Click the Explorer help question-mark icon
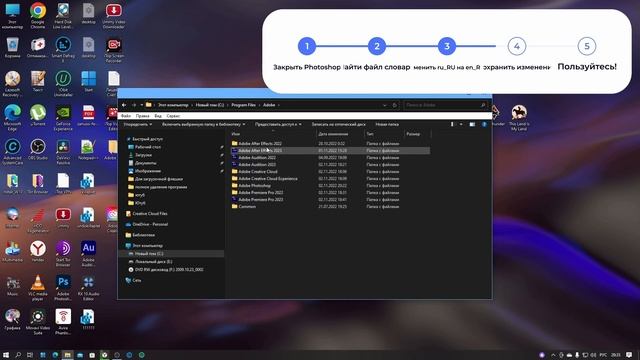Image resolution: width=640 pixels, height=360 pixels. pyautogui.click(x=484, y=124)
